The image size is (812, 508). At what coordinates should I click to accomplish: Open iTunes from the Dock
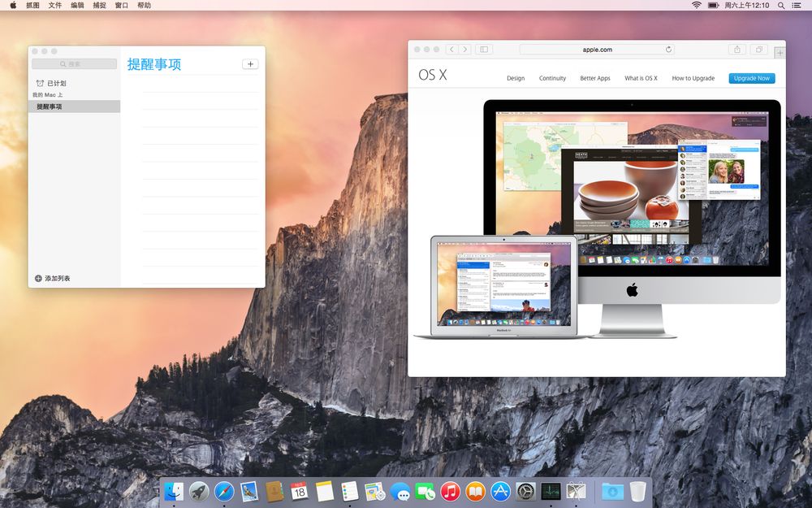pyautogui.click(x=450, y=492)
